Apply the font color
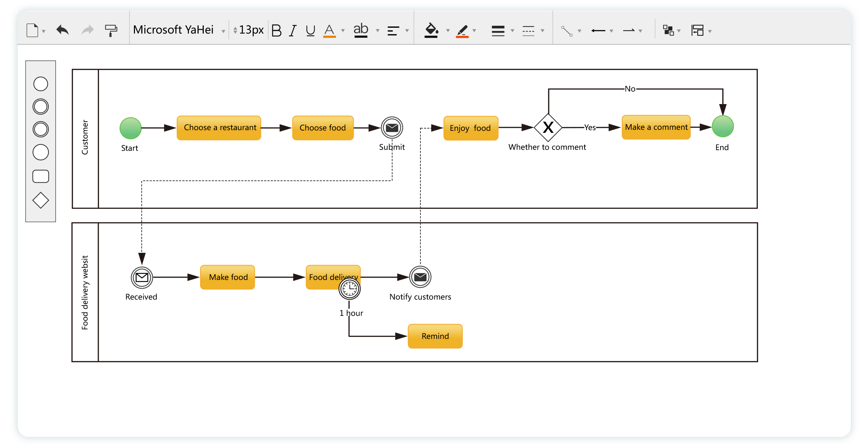 (x=329, y=30)
